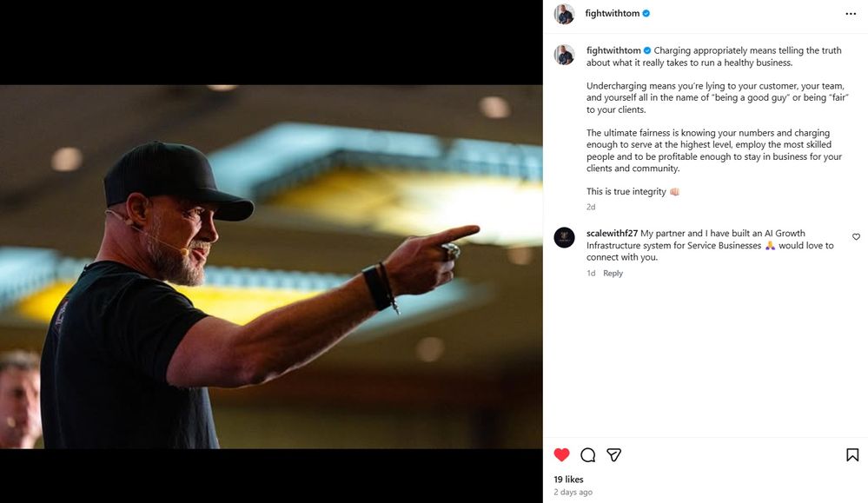Viewport: 868px width, 503px height.
Task: View the 19 likes list
Action: point(569,480)
